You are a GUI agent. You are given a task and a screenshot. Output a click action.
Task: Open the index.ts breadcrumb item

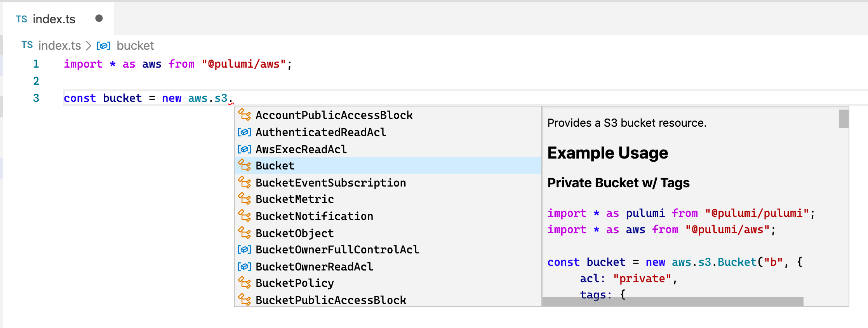(x=59, y=45)
